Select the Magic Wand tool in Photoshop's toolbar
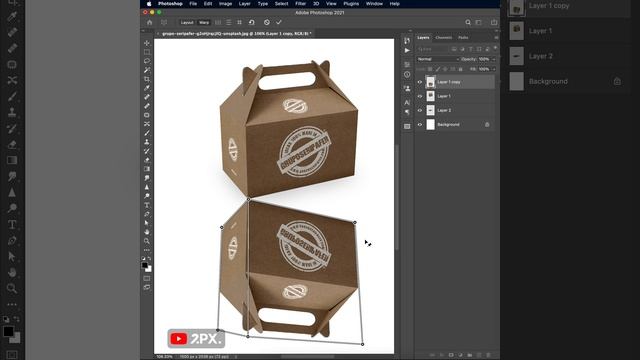The image size is (640, 360). (147, 70)
